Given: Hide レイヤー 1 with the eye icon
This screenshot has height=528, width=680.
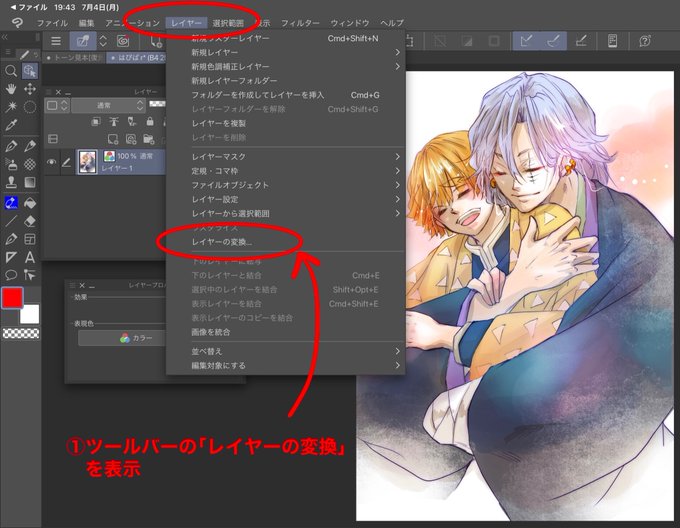Looking at the screenshot, I should [x=52, y=162].
